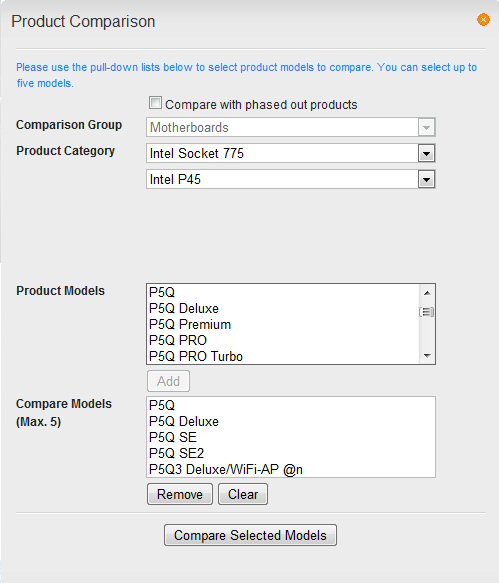Select P5Q SE in Compare Models list
The height and width of the screenshot is (583, 499).
click(291, 437)
